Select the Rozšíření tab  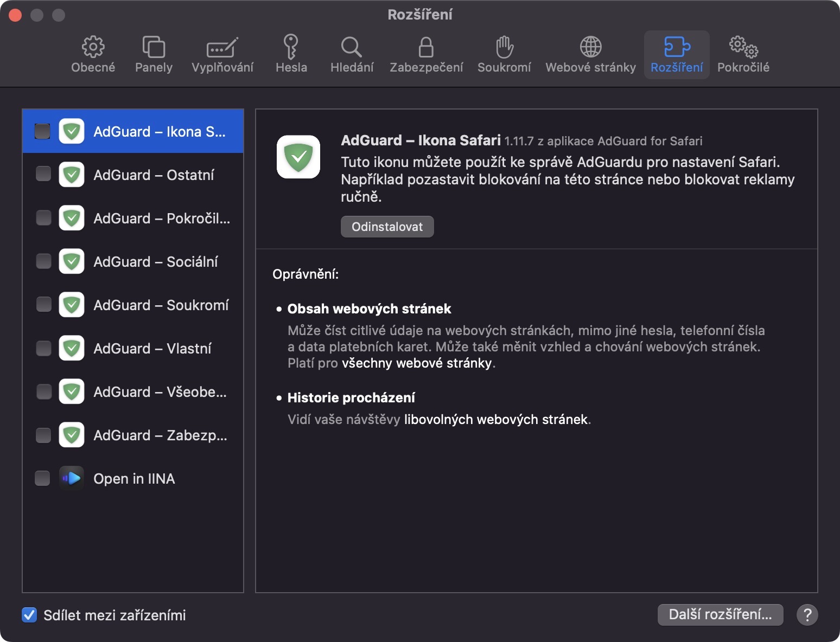677,54
